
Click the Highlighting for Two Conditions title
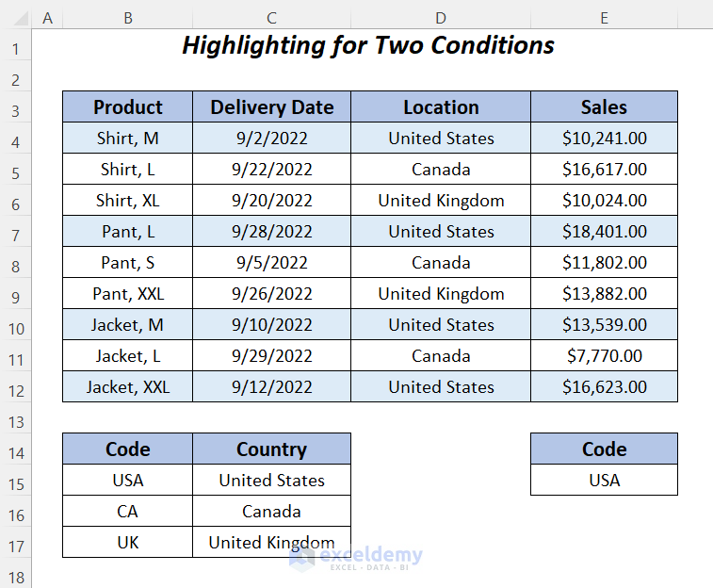[367, 45]
